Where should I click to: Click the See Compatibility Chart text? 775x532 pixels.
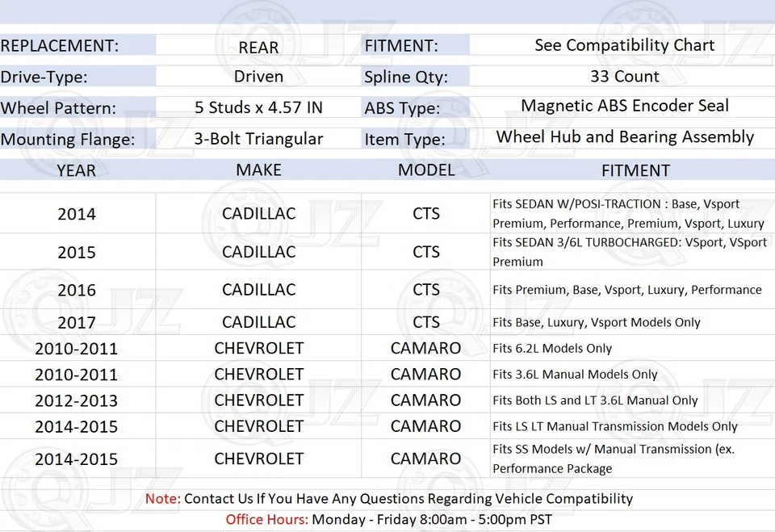click(x=624, y=45)
